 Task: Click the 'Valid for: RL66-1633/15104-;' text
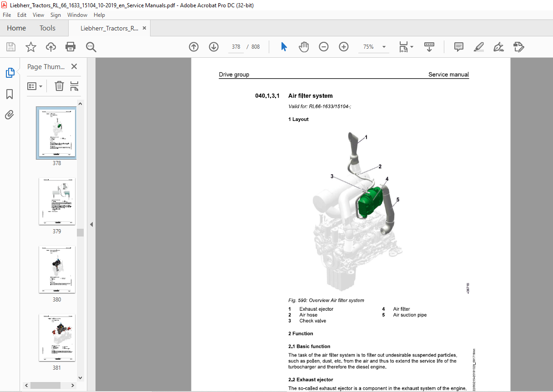(x=320, y=106)
